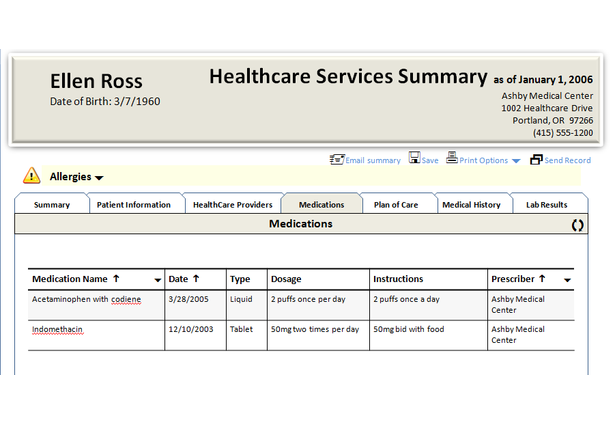The width and height of the screenshot is (615, 424).
Task: Switch to Lab Results tab
Action: 547,204
